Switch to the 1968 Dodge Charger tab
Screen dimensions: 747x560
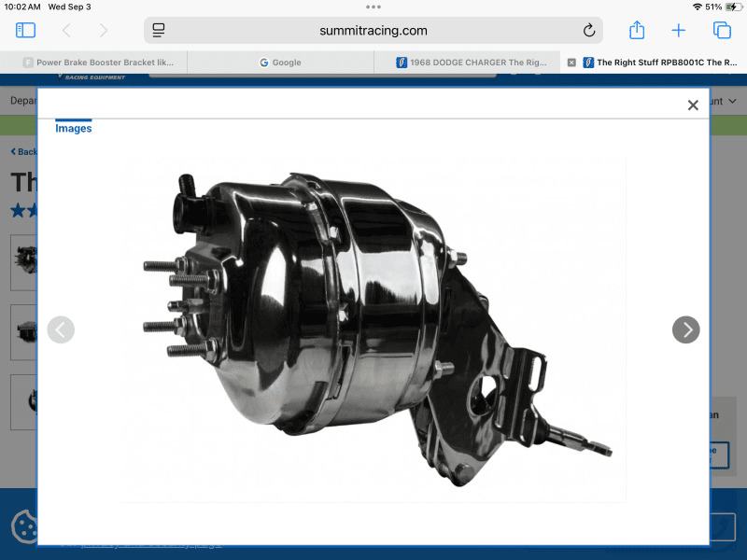coord(467,63)
